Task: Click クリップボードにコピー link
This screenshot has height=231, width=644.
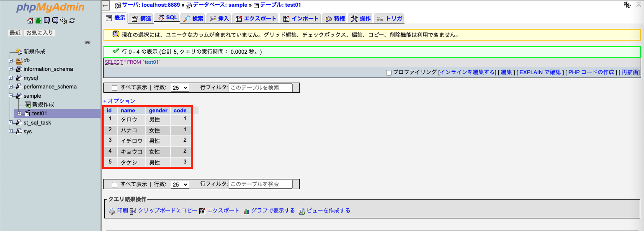Action: click(x=167, y=211)
